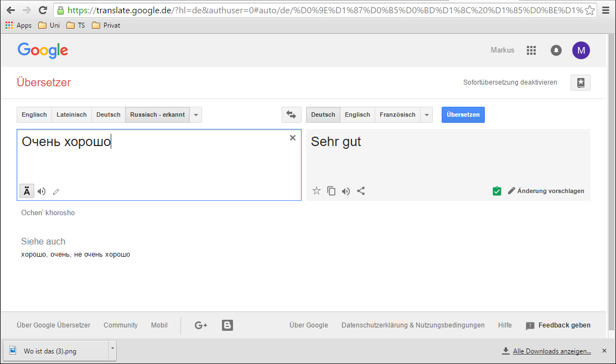
Task: Open the phrasebook icon
Action: point(580,82)
